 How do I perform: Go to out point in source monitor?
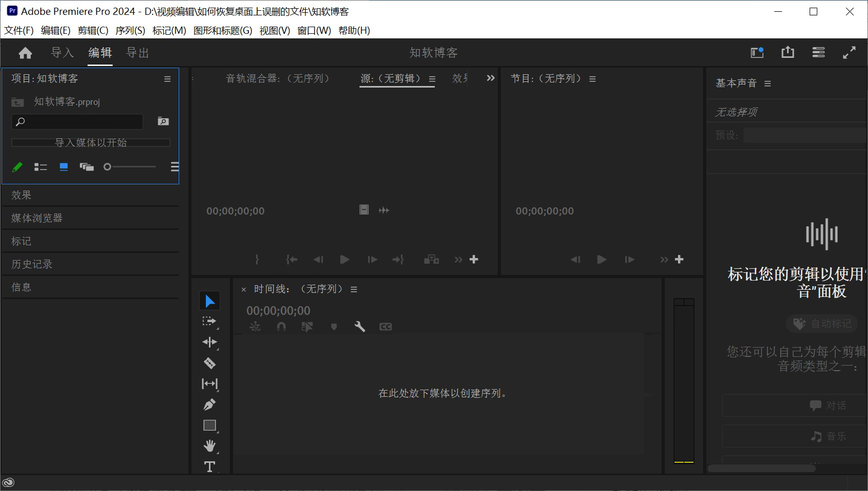coord(398,260)
